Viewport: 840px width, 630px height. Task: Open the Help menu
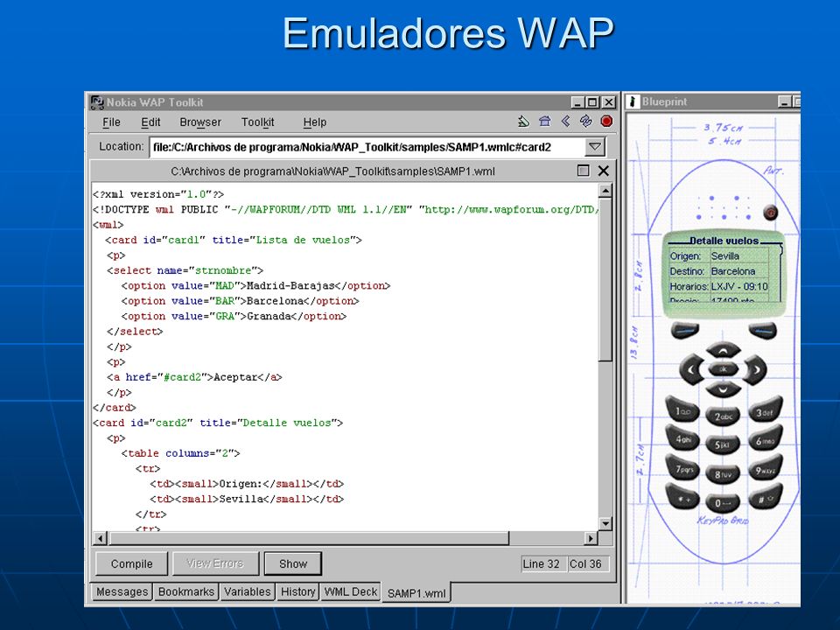[x=315, y=122]
